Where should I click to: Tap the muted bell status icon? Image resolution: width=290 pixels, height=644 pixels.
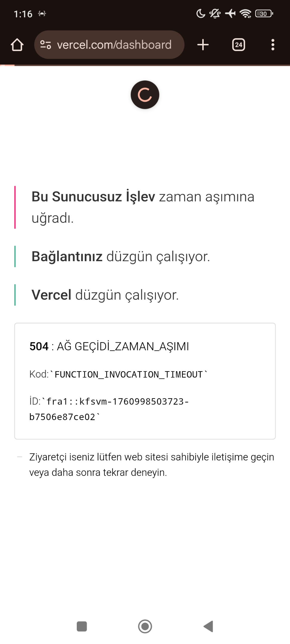point(215,13)
